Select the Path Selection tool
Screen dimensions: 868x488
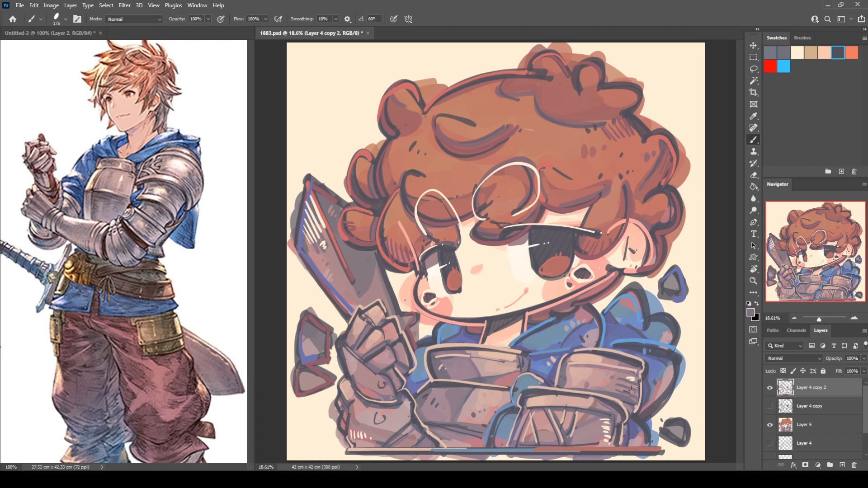click(753, 246)
